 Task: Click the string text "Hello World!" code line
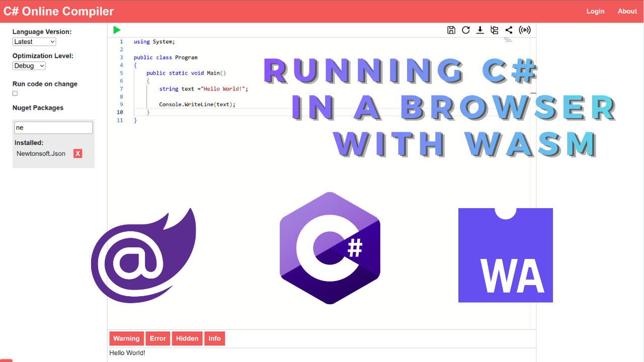(204, 88)
